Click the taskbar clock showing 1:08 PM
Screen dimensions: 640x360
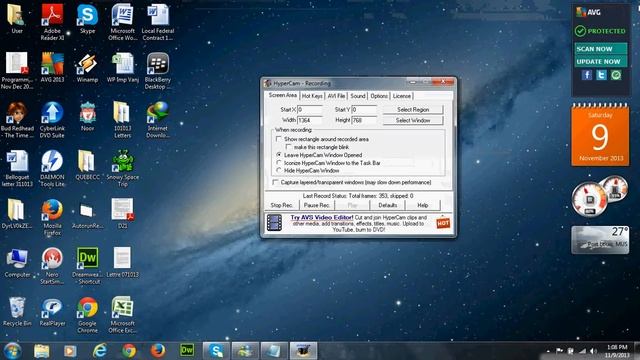point(617,351)
